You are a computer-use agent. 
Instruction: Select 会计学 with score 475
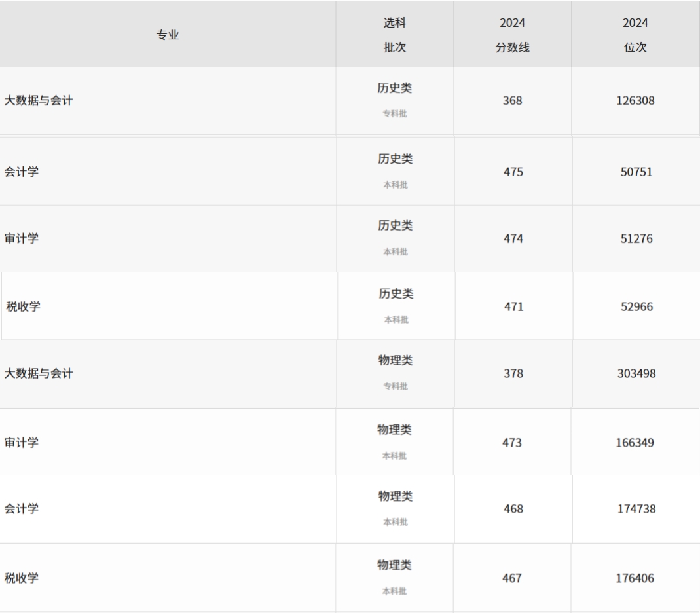(22, 172)
